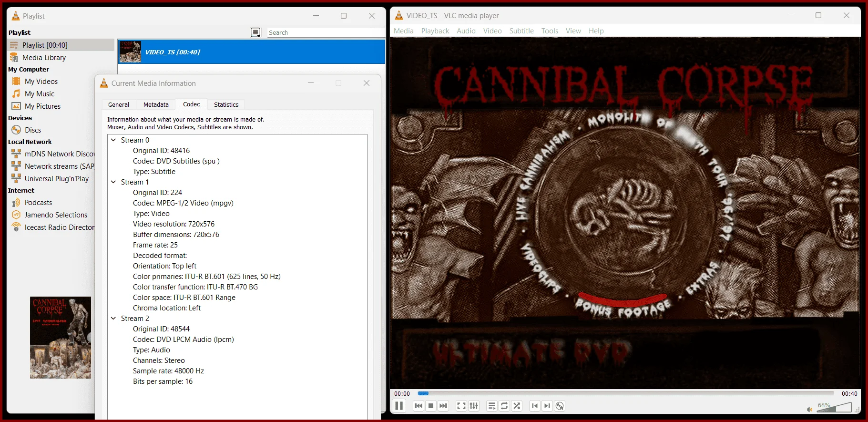Click the total time label 00:40
The image size is (868, 422).
coord(849,393)
